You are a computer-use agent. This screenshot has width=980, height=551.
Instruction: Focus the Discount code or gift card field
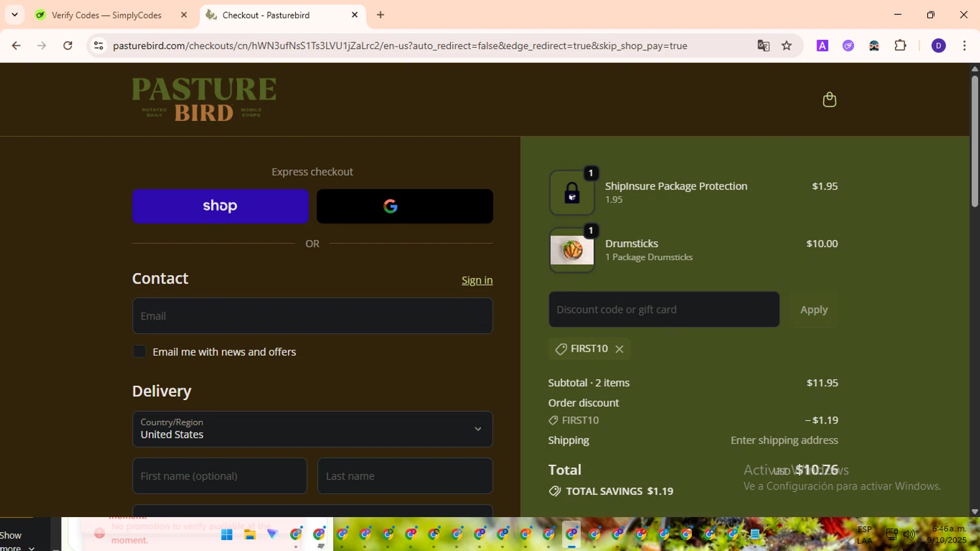tap(664, 310)
